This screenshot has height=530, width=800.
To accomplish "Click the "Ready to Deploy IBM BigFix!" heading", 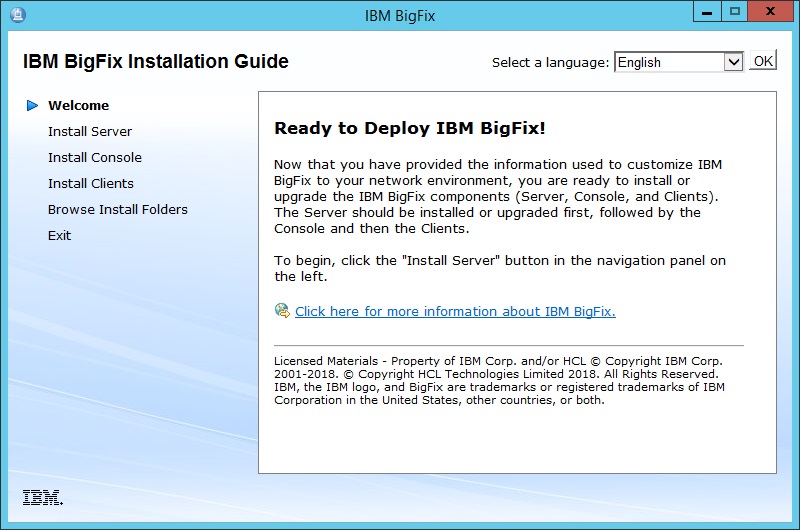I will (x=410, y=128).
